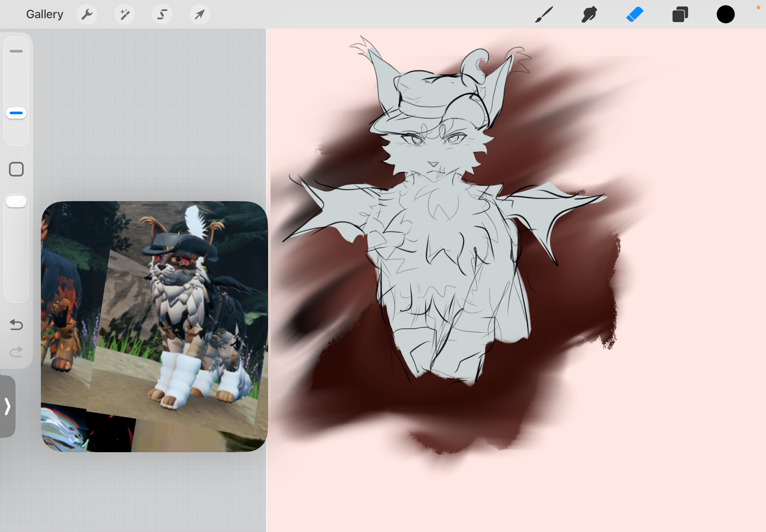
Task: Tap the brush size slider handle
Action: coord(16,113)
